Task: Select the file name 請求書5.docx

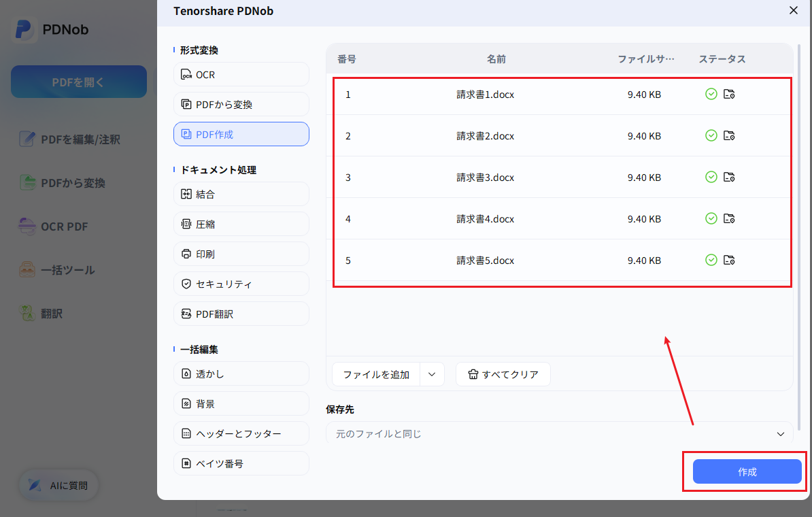Action: [486, 261]
